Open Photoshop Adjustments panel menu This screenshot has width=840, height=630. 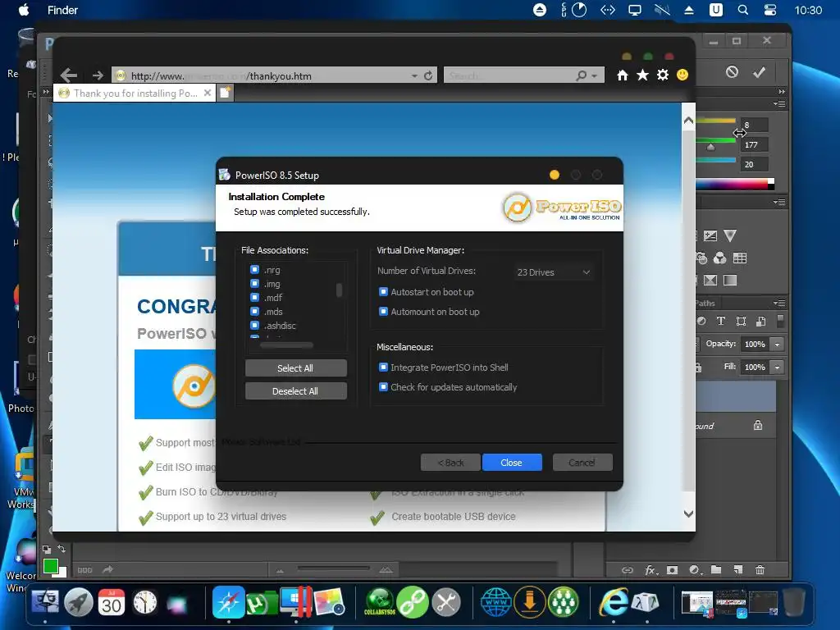[779, 202]
